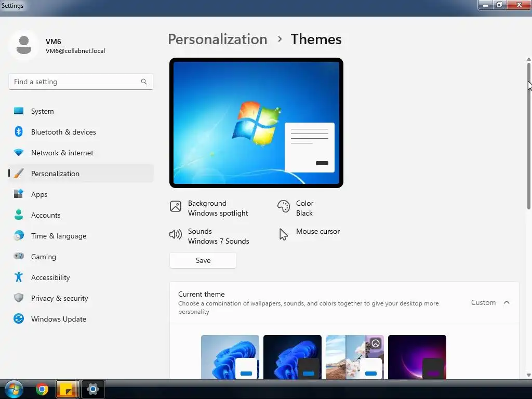The width and height of the screenshot is (532, 399).
Task: Apply the Windows dark bloom theme
Action: (292, 357)
